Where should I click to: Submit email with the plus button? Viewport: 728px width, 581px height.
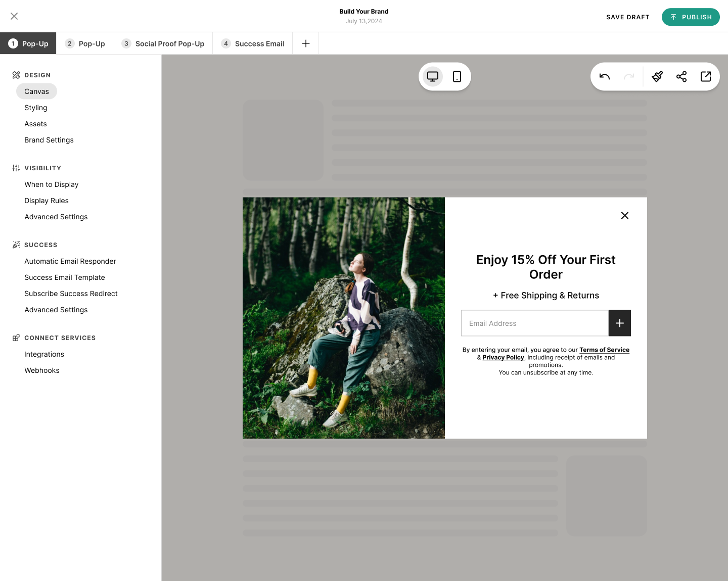pos(620,323)
